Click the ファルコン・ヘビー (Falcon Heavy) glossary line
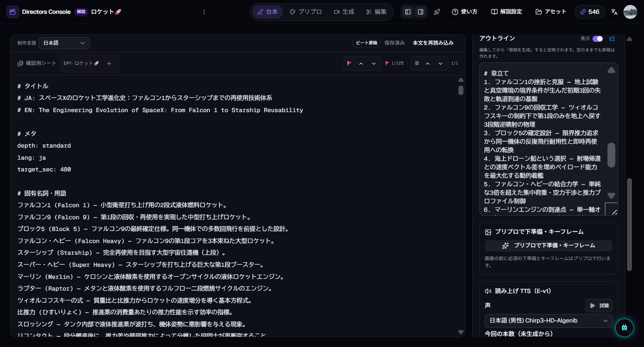This screenshot has height=347, width=644. click(x=147, y=241)
